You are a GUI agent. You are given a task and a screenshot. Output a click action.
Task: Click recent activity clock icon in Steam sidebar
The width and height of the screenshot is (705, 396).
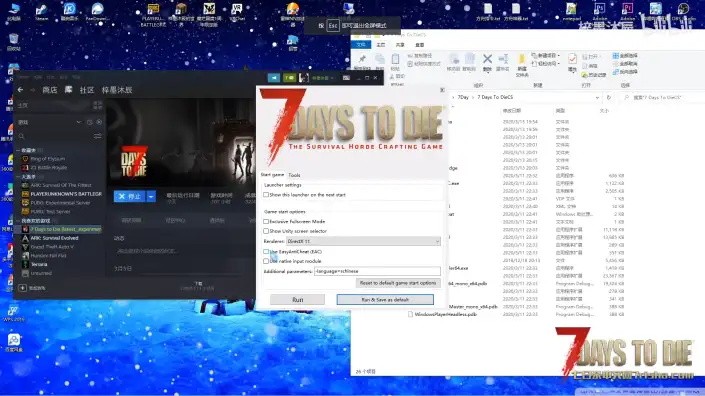point(89,122)
